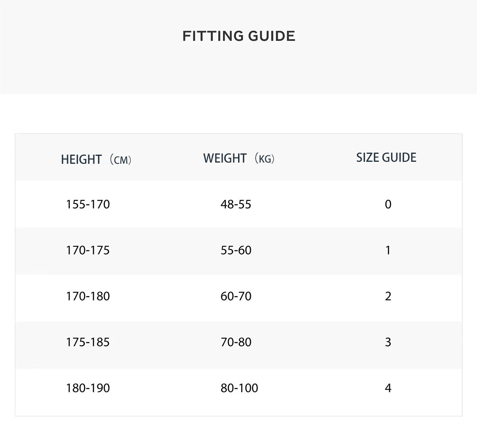Click size 3 in the table
The image size is (477, 448).
click(388, 342)
